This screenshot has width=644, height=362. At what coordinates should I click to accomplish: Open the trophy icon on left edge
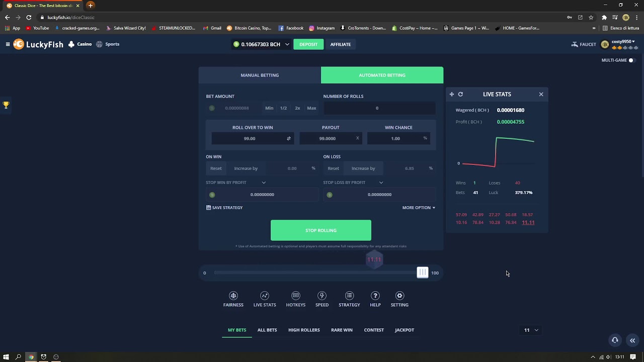pos(6,105)
